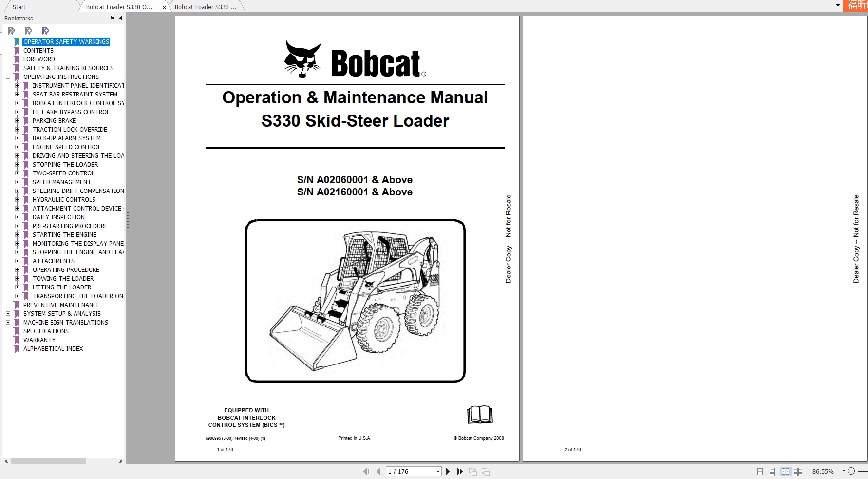Jump to the last page
Viewport: 868px width, 479px height.
460,471
